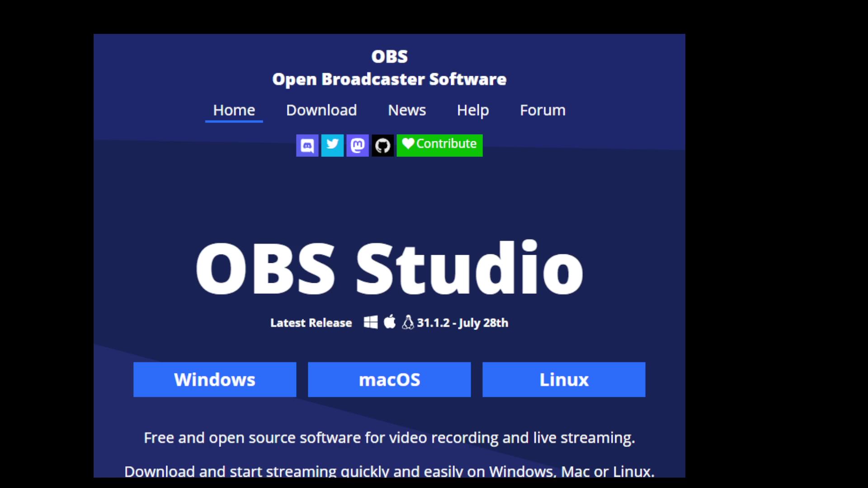This screenshot has width=868, height=488.
Task: Open the Help menu link
Action: pos(472,110)
